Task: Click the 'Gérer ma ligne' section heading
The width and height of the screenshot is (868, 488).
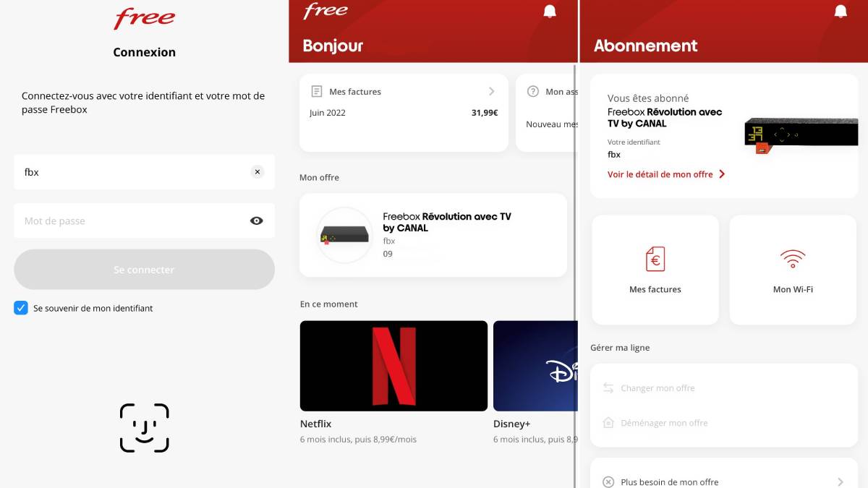Action: (x=620, y=348)
